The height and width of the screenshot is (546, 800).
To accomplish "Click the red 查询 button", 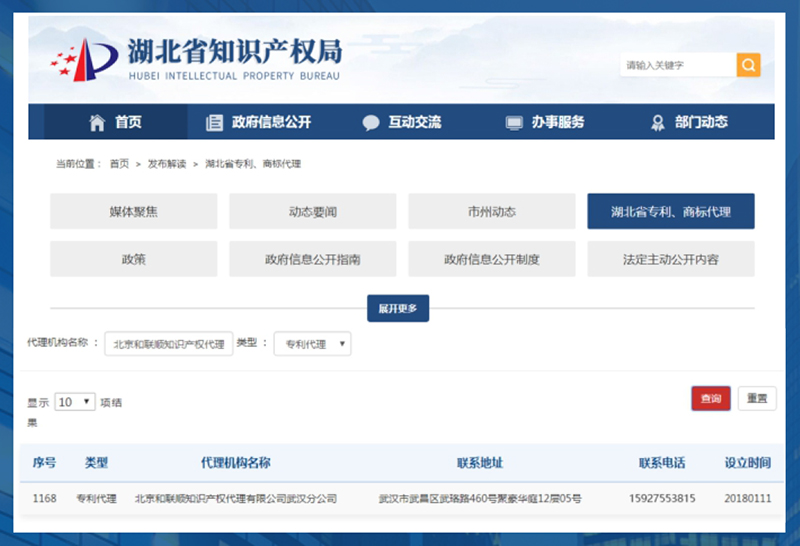I will (711, 399).
